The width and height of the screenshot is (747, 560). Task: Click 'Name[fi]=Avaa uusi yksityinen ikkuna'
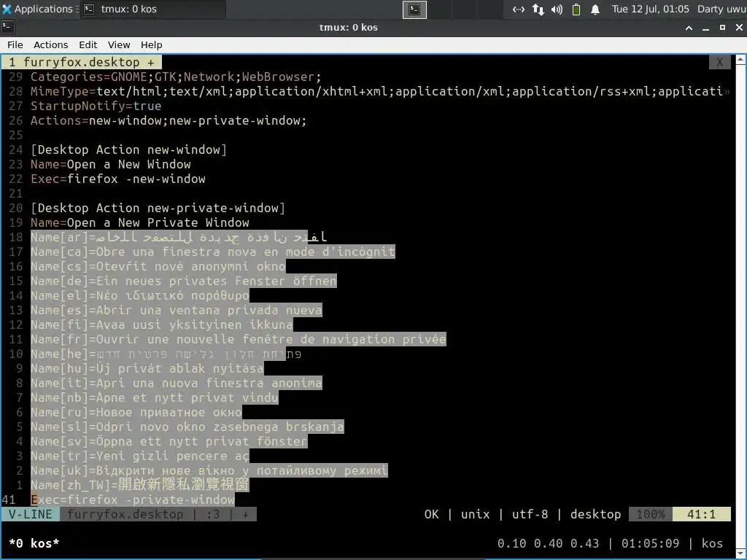click(x=161, y=324)
